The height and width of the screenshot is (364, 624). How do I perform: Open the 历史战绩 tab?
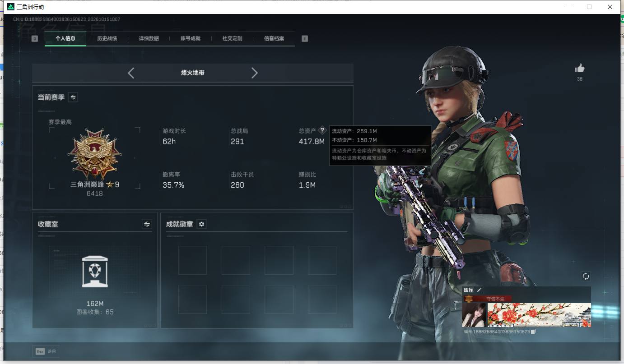(x=107, y=39)
